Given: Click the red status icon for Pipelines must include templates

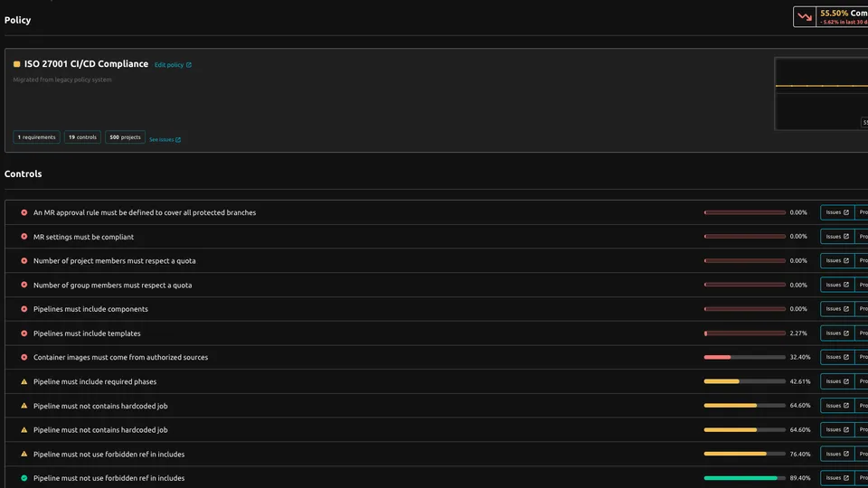Looking at the screenshot, I should coord(24,333).
